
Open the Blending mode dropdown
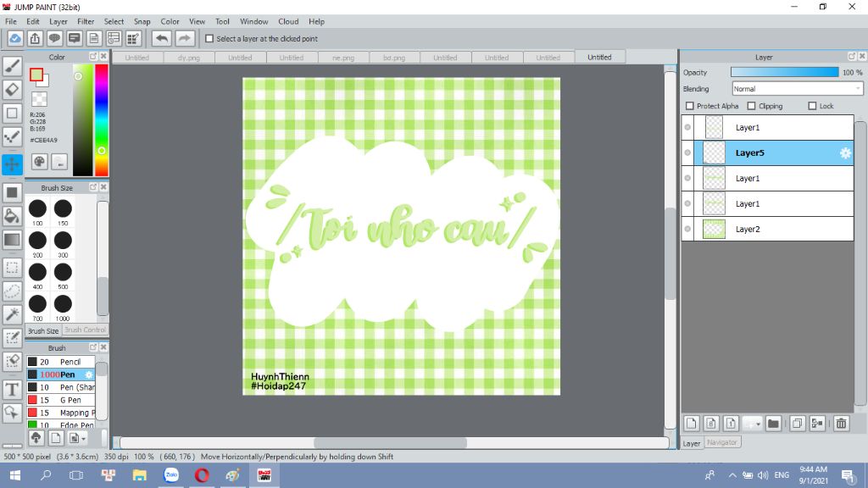tap(797, 88)
